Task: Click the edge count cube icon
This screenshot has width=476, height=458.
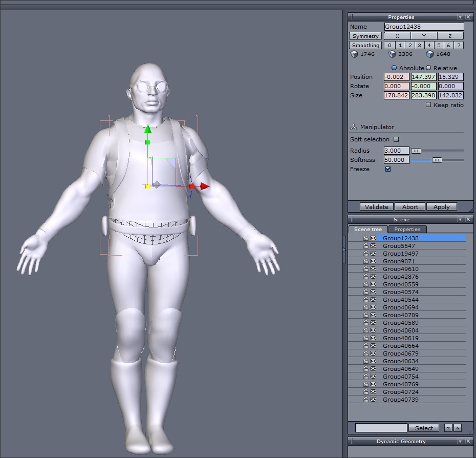Action: click(x=392, y=54)
